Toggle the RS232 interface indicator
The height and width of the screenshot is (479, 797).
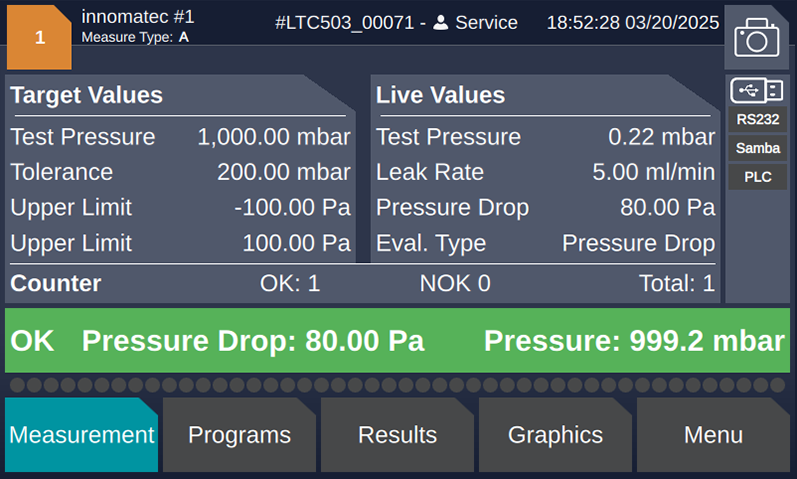coord(757,119)
